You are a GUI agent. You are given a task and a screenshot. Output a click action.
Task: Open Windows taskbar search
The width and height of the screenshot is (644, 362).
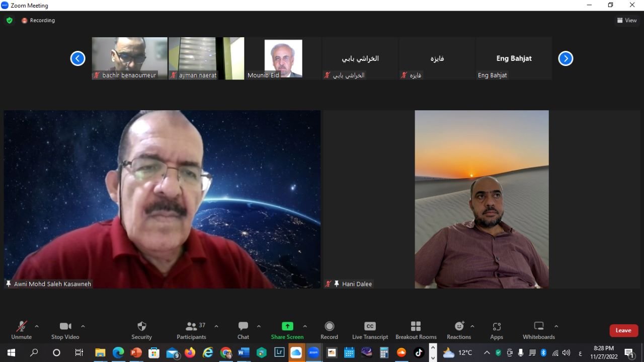[x=34, y=353]
